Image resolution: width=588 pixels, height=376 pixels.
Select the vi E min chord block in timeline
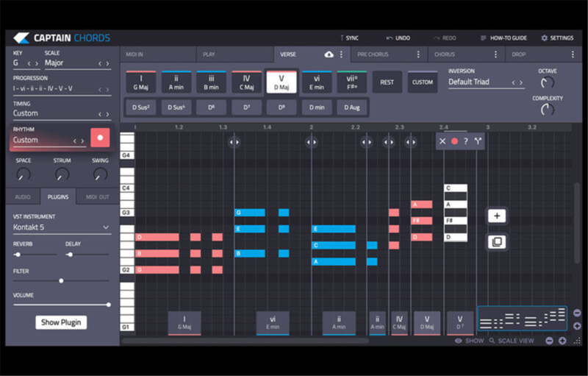(x=272, y=322)
